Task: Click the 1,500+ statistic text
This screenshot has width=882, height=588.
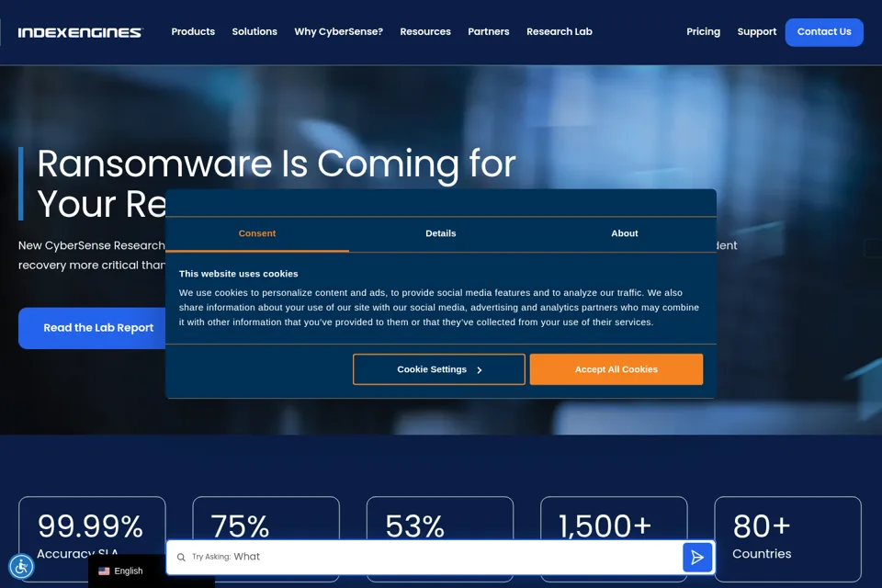Action: pos(605,526)
